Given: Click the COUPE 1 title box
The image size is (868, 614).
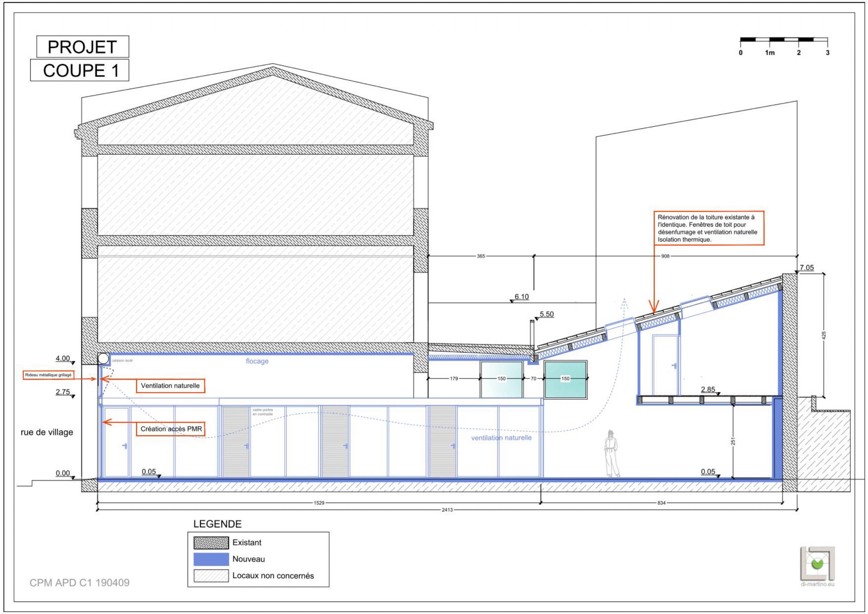Looking at the screenshot, I should (x=79, y=70).
